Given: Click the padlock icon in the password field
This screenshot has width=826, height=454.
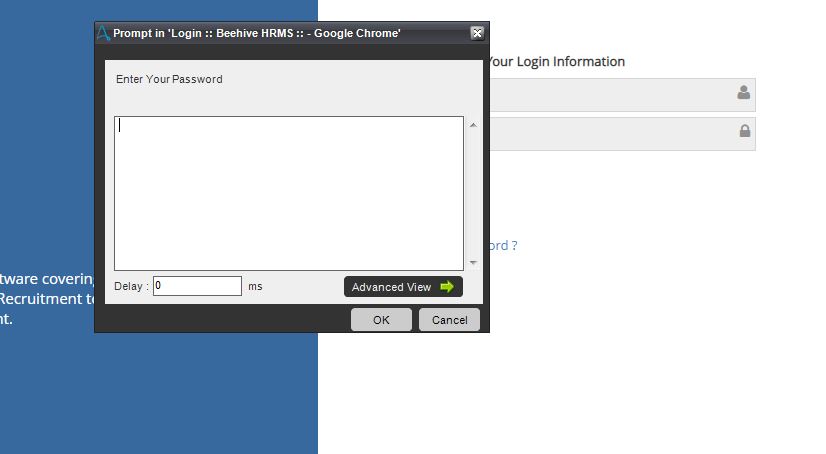Looking at the screenshot, I should (744, 131).
